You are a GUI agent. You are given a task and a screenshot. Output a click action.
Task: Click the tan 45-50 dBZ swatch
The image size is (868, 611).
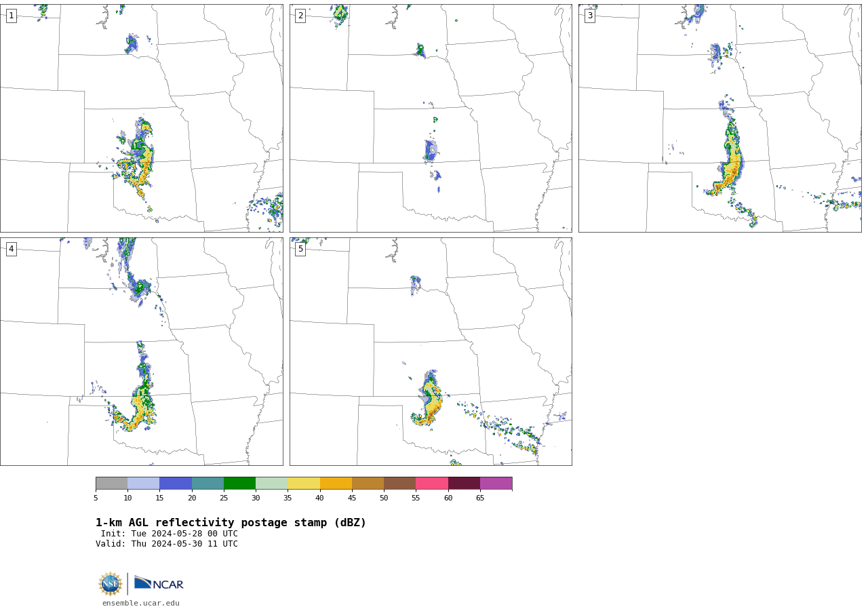[368, 484]
